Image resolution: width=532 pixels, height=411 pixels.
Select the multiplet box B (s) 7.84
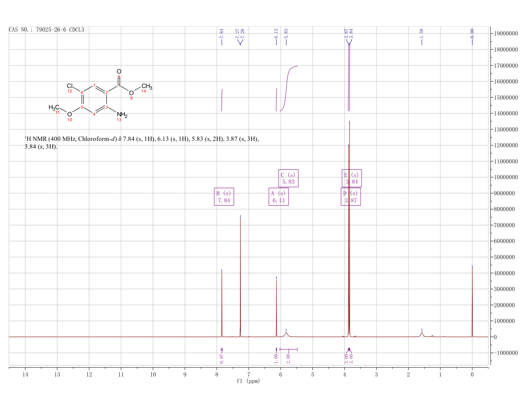click(x=224, y=197)
